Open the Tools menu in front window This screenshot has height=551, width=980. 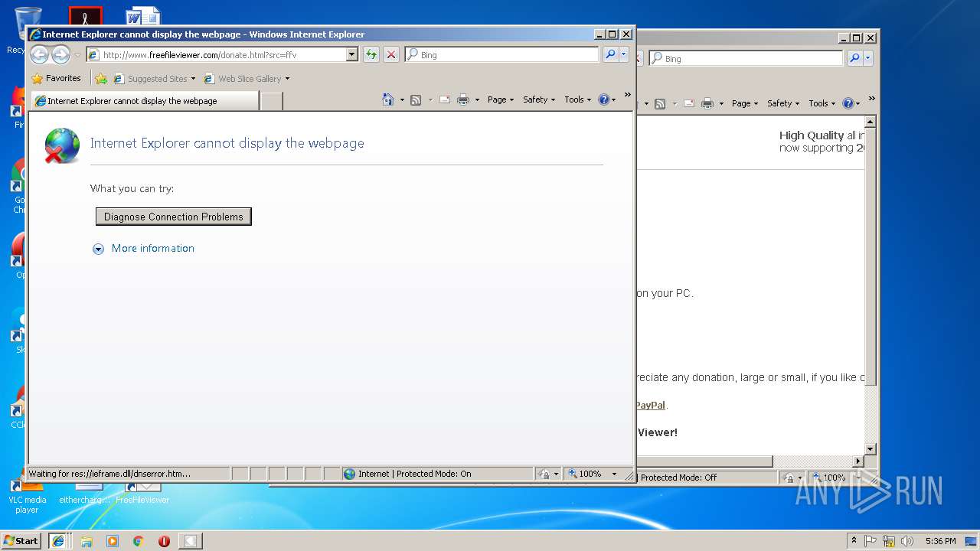click(x=578, y=99)
